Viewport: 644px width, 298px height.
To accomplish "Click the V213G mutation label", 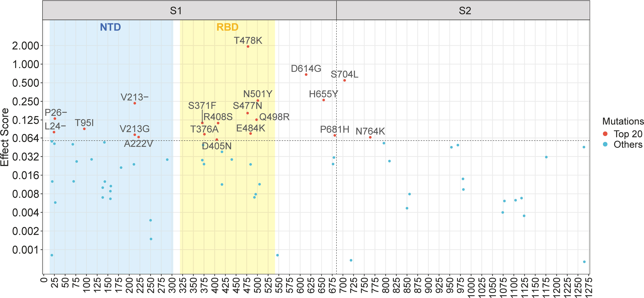I will [135, 129].
